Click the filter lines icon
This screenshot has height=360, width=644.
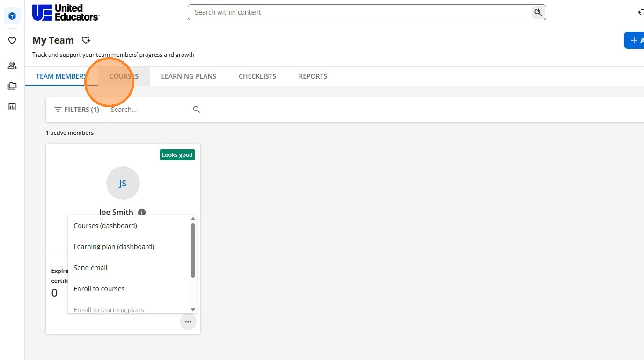click(x=58, y=110)
